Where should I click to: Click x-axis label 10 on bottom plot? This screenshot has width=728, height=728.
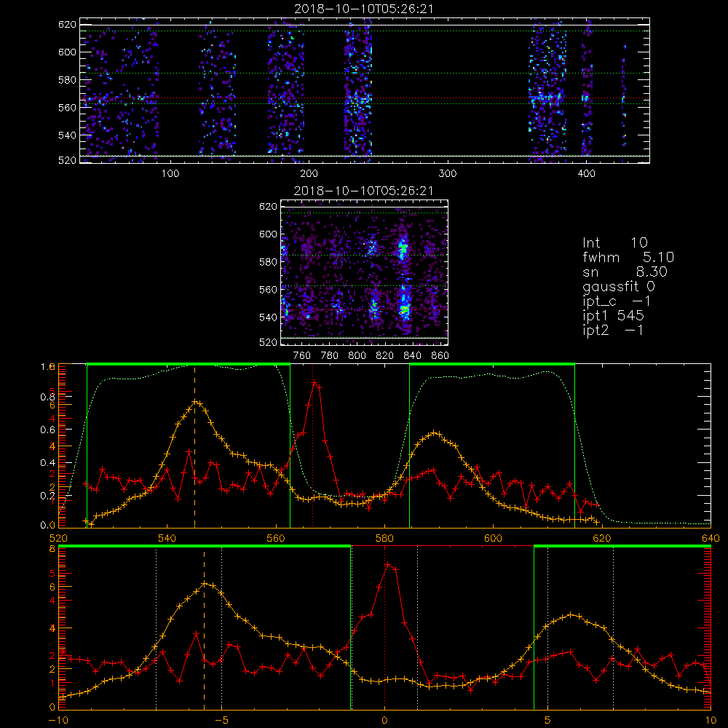pyautogui.click(x=711, y=721)
